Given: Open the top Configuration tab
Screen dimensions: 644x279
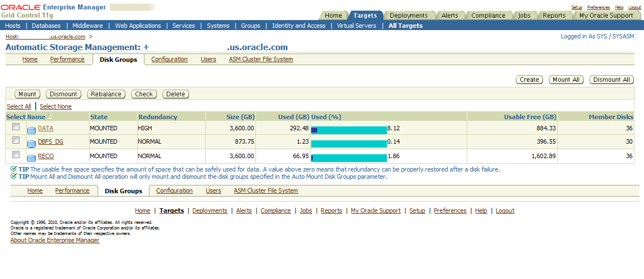Looking at the screenshot, I should point(169,59).
